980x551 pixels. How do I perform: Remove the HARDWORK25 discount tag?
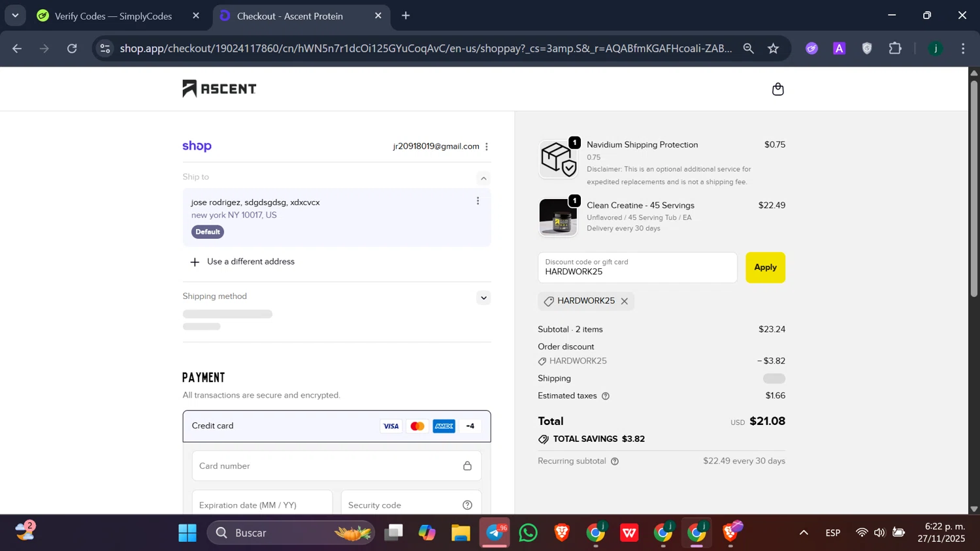point(625,301)
